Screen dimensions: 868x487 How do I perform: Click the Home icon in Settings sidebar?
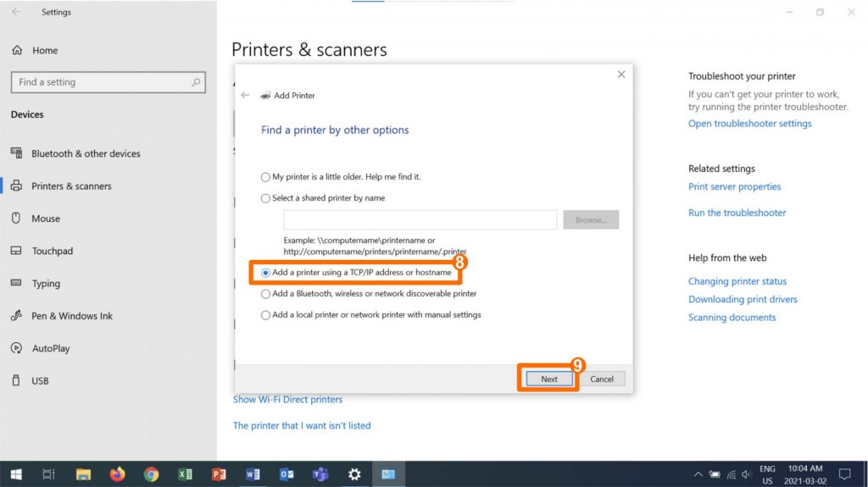pos(17,51)
